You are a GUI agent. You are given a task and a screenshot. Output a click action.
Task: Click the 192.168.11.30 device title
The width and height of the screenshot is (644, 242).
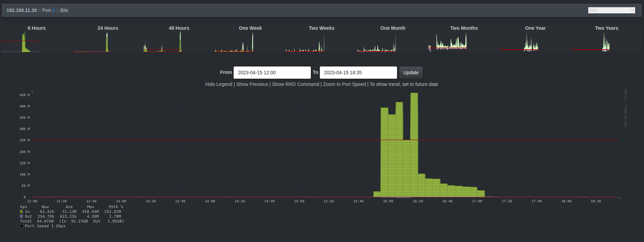22,10
